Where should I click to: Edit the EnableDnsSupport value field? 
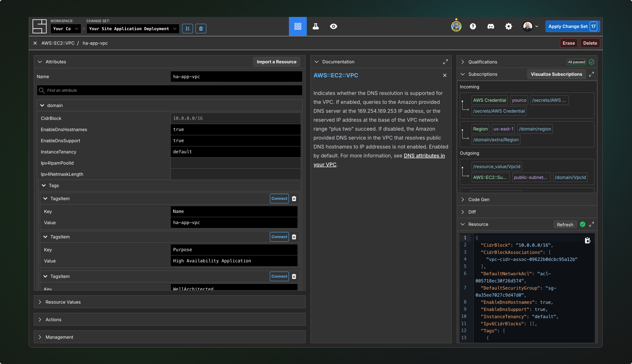click(236, 141)
